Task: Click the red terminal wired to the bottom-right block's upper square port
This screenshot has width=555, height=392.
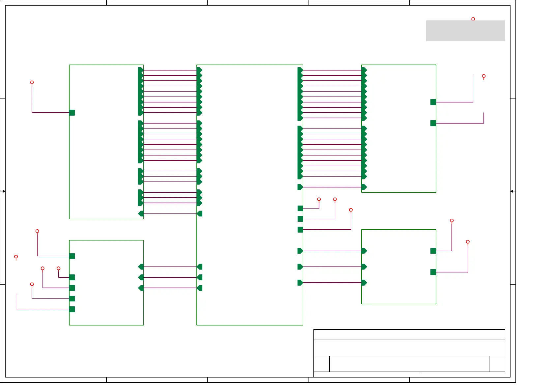Action: tap(452, 221)
